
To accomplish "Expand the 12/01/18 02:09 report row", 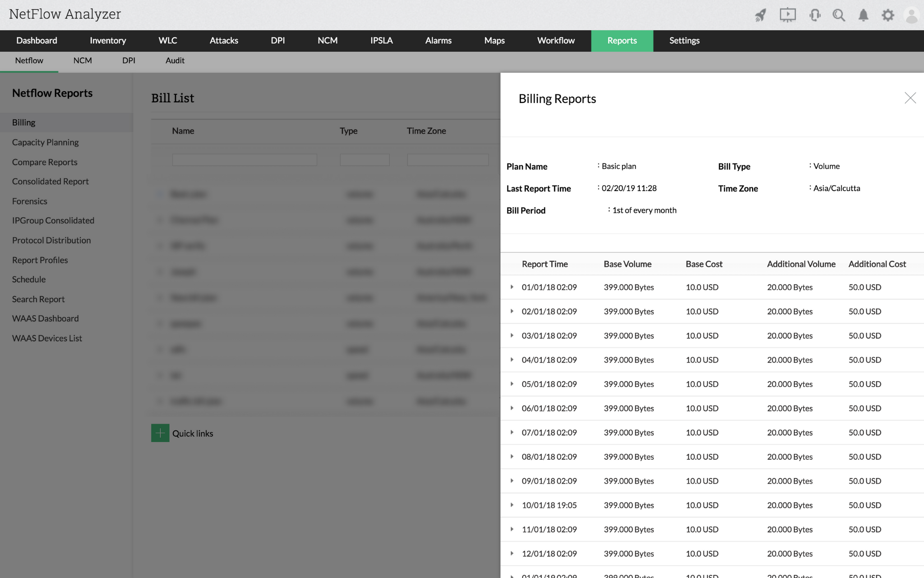I will click(512, 554).
